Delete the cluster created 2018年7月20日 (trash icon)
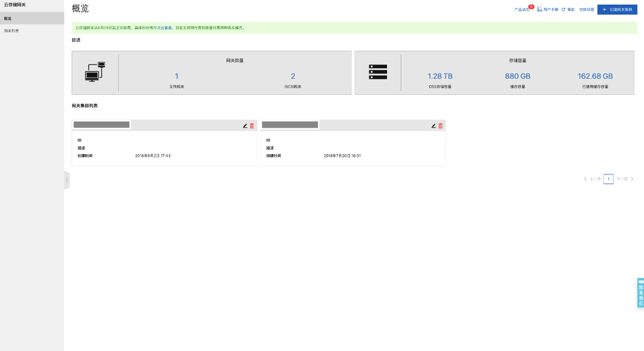Viewport: 644px width, 351px height. 440,126
